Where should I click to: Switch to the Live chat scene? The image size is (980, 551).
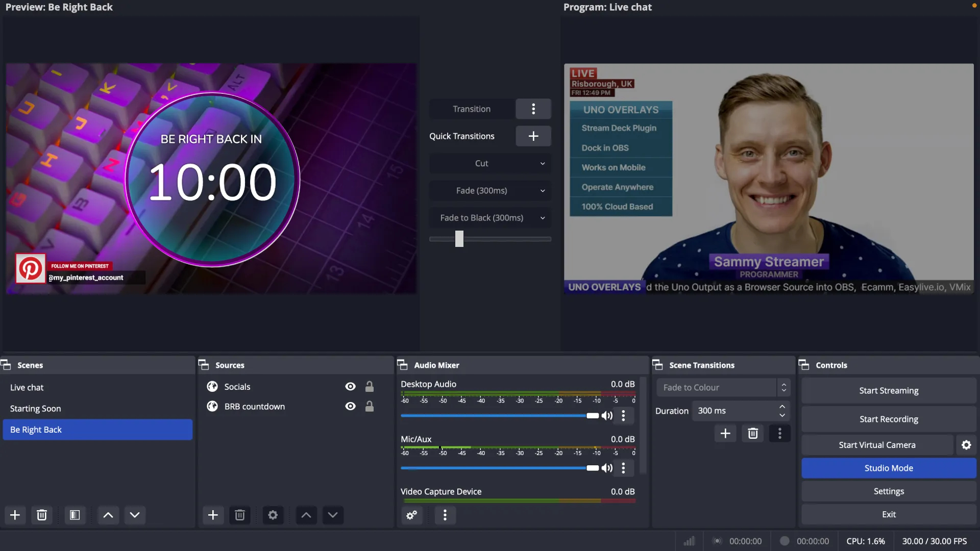[27, 387]
